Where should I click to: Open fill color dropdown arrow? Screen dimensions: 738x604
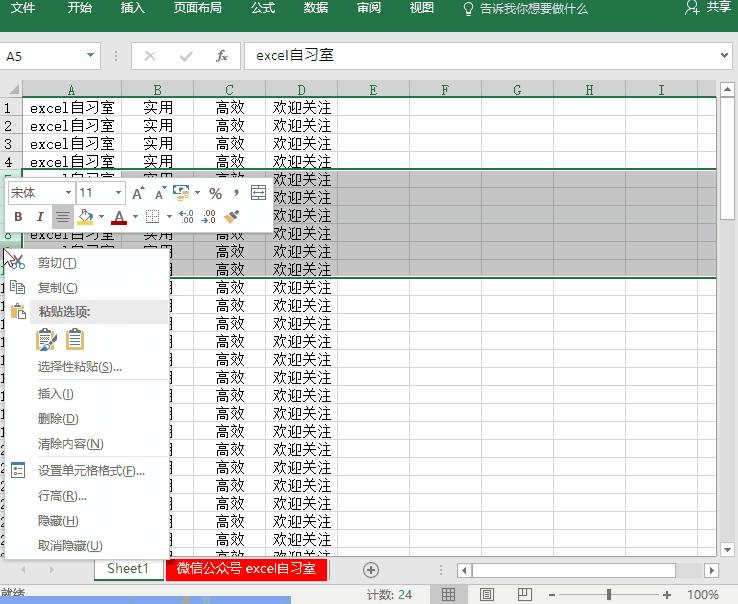click(101, 217)
